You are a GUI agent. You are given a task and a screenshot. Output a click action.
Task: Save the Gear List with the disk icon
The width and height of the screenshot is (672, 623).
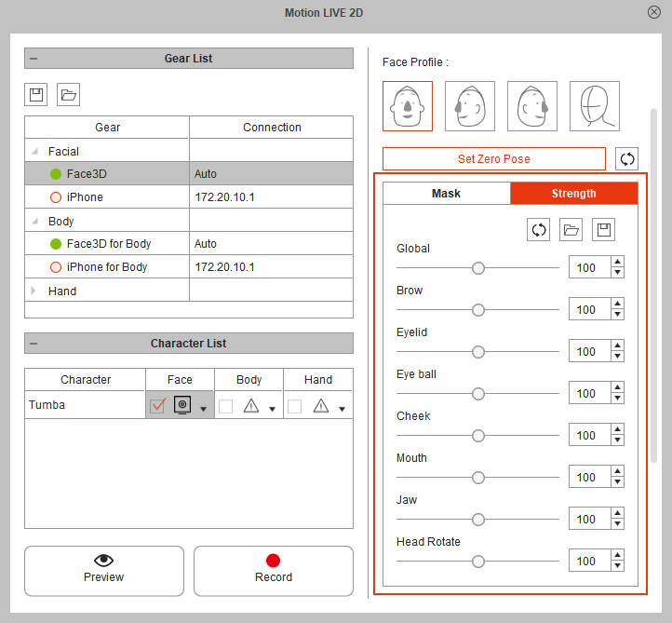(36, 94)
